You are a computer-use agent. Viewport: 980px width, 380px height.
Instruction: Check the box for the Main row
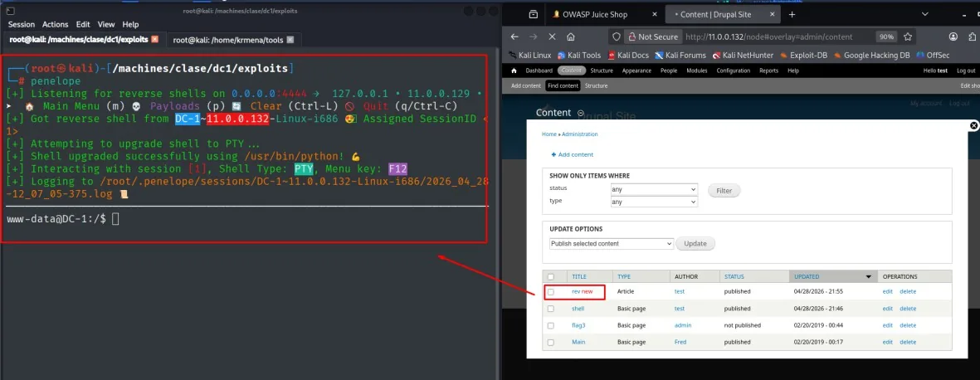pos(551,343)
